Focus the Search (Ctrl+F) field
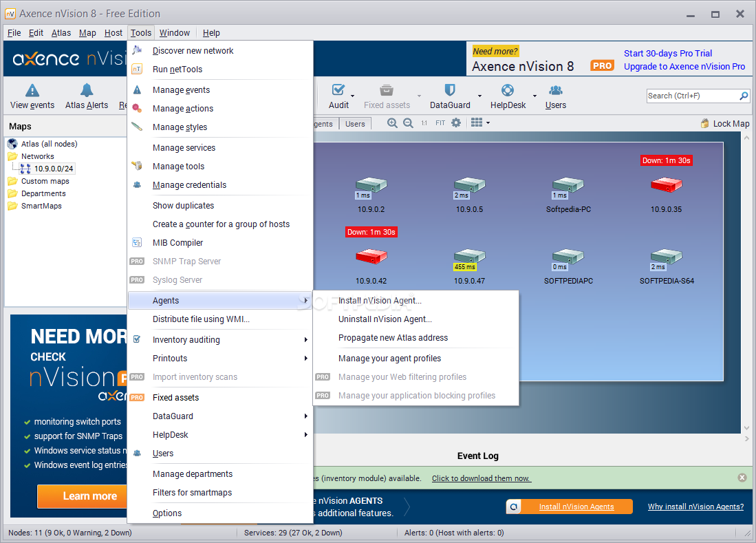 692,96
